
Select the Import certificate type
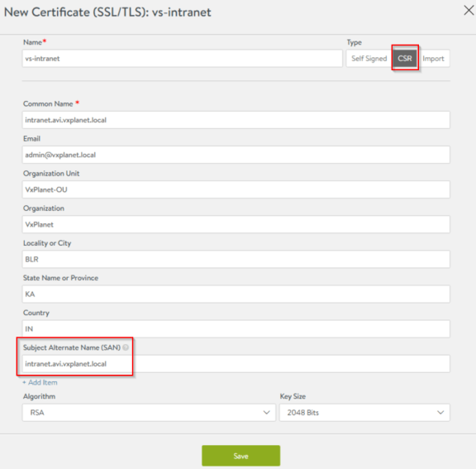pyautogui.click(x=433, y=59)
